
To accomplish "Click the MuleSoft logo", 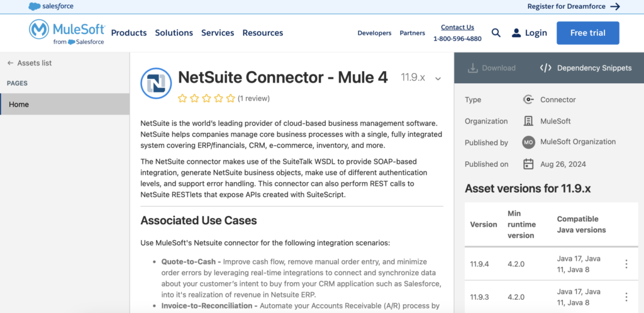I will pyautogui.click(x=67, y=33).
